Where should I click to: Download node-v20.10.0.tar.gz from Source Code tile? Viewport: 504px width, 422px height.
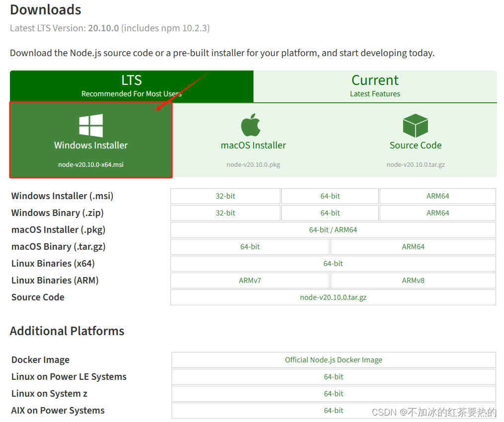[x=416, y=164]
